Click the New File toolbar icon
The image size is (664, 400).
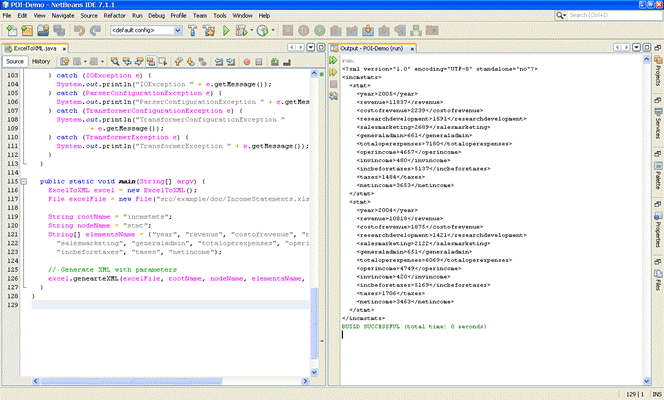point(12,30)
